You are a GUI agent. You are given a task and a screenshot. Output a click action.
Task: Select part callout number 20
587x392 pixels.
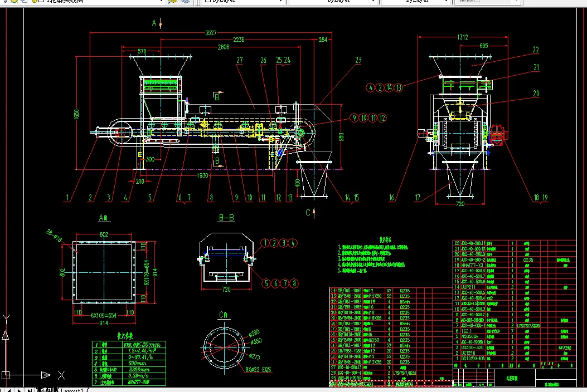pos(536,94)
